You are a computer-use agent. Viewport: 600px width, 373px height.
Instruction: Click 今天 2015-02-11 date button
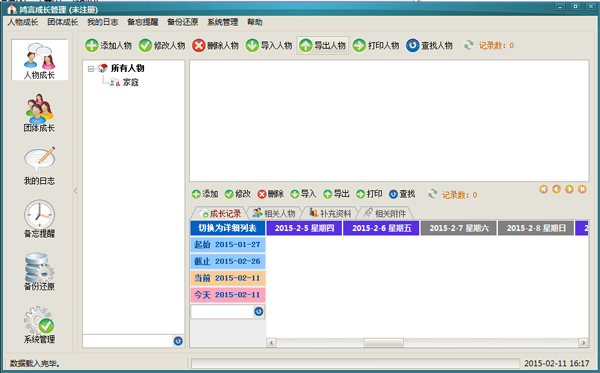point(228,295)
